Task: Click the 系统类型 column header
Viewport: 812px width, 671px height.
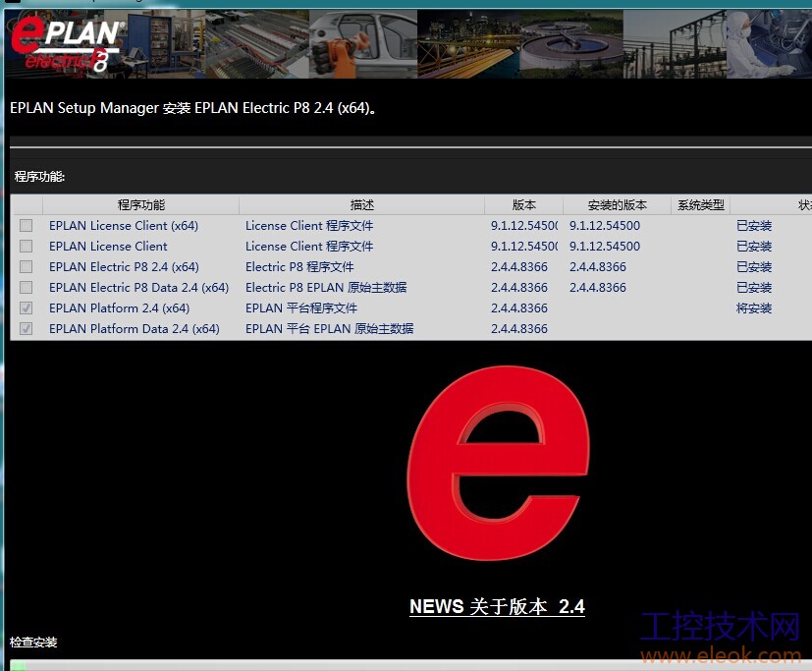Action: pyautogui.click(x=701, y=205)
